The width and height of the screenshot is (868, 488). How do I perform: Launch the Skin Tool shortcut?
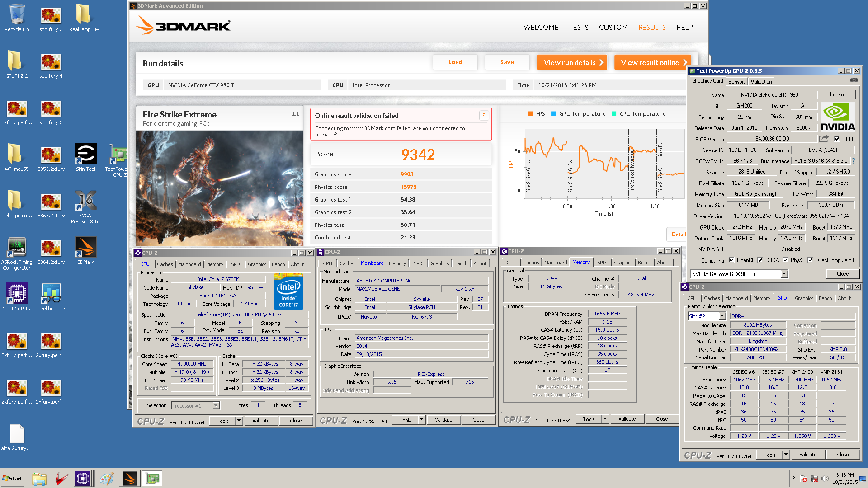point(85,158)
